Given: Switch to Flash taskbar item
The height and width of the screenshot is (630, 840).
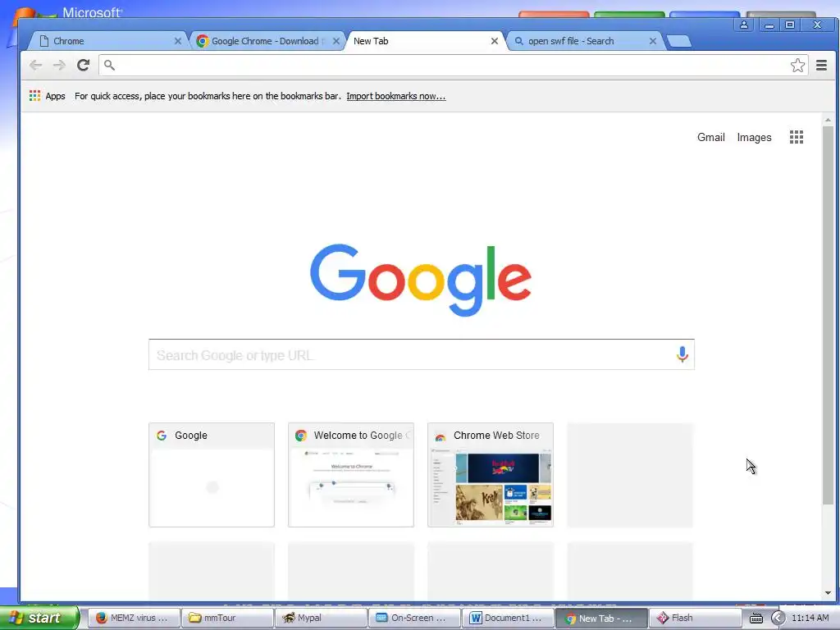Looking at the screenshot, I should (x=696, y=619).
